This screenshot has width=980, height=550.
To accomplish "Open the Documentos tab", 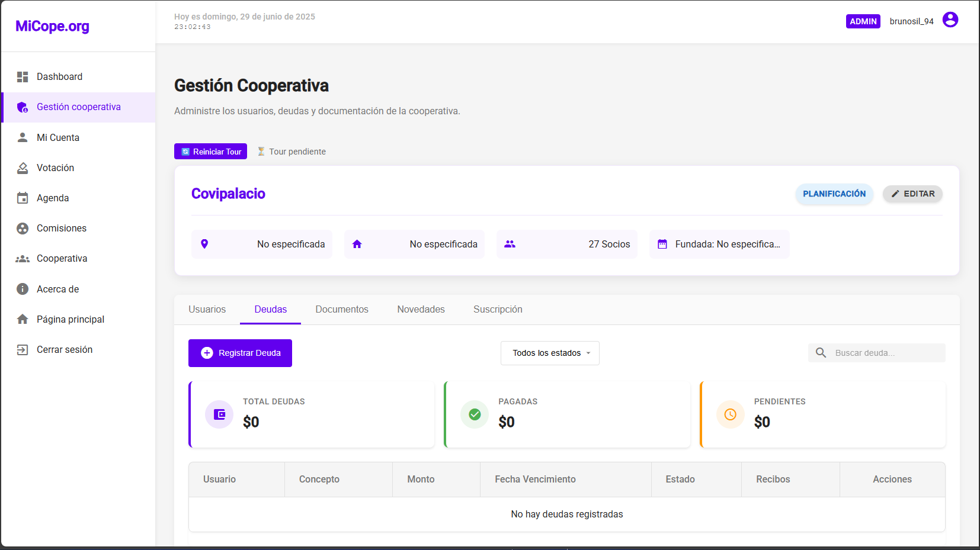I will pyautogui.click(x=342, y=310).
